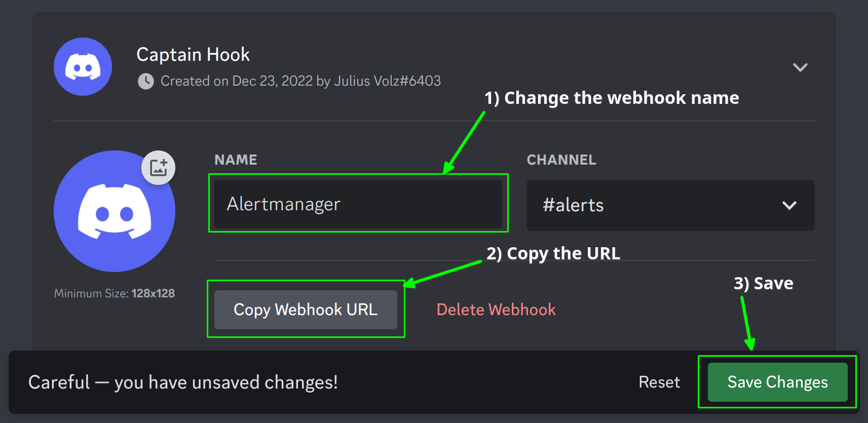Reset the unsaved changes
The image size is (868, 423).
pos(659,382)
